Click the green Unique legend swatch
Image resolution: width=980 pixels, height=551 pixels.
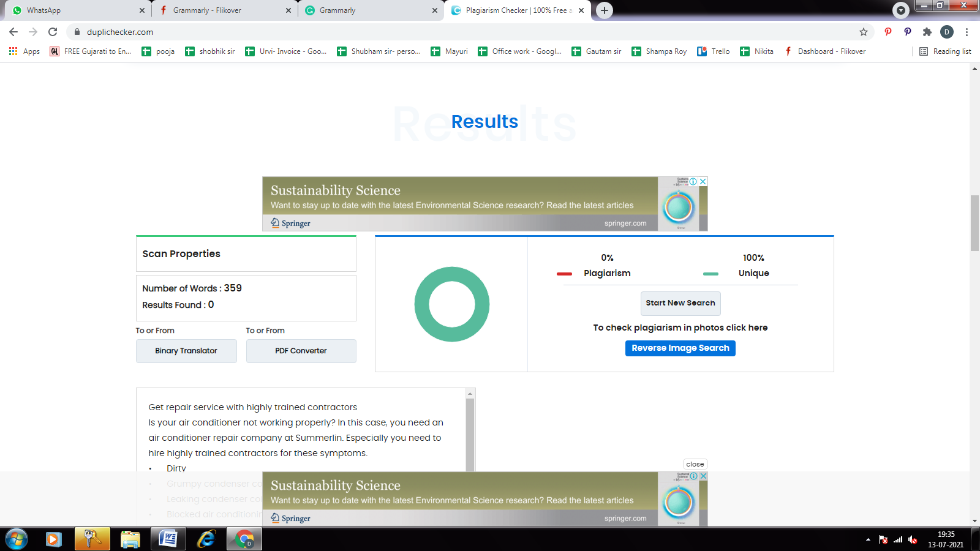[710, 274]
